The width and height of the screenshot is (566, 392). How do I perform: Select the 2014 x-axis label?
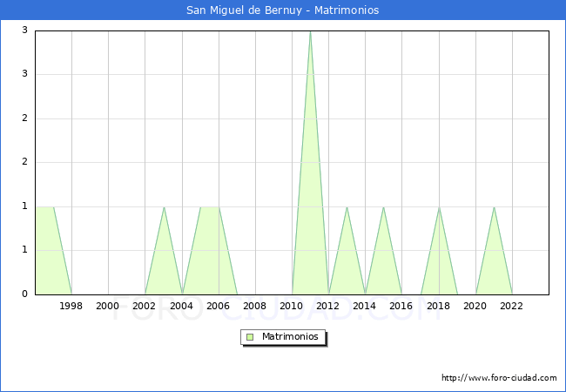tap(365, 306)
